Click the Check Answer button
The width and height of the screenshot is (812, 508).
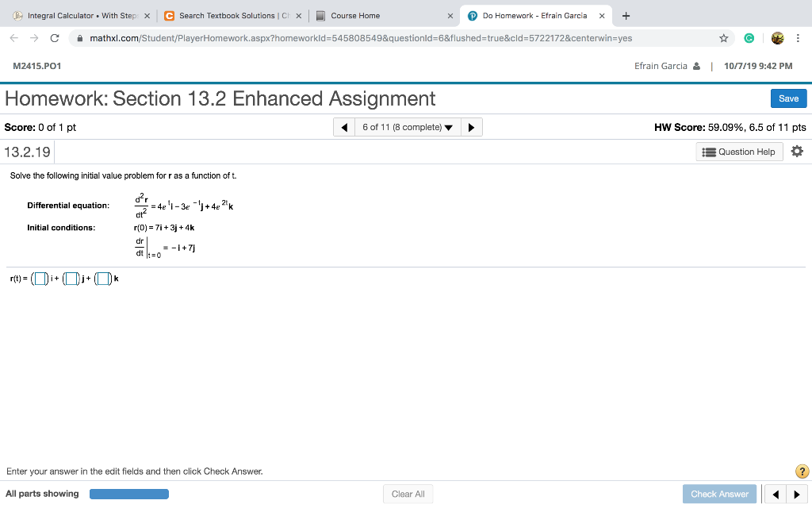point(718,493)
